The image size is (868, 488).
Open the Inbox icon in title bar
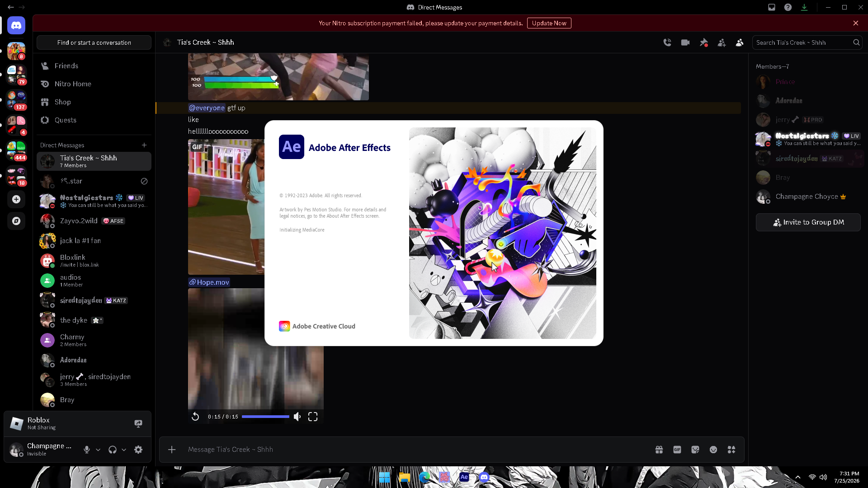point(772,7)
